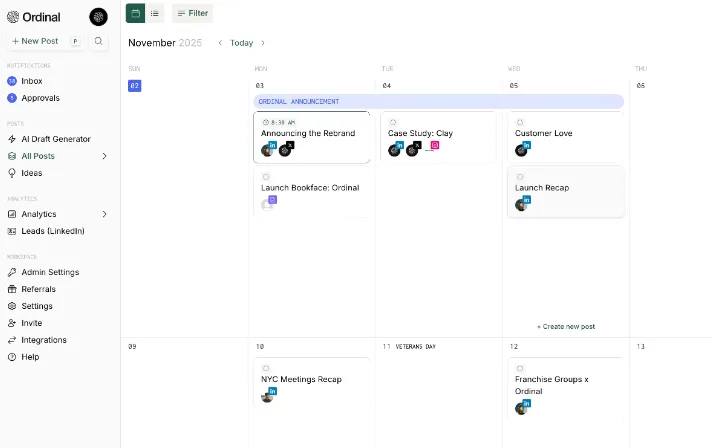Open Admin Settings
Viewport: 713px width, 448px height.
click(50, 272)
